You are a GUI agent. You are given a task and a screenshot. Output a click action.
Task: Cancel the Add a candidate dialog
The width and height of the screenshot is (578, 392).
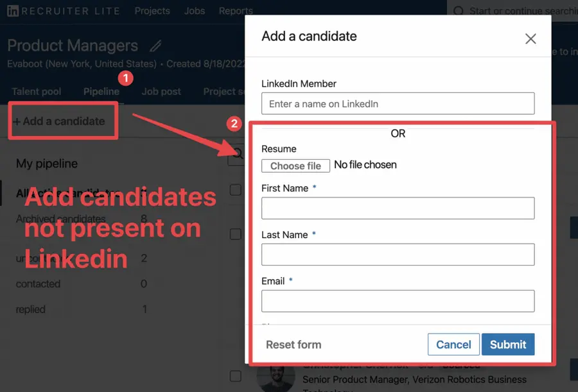pos(453,345)
